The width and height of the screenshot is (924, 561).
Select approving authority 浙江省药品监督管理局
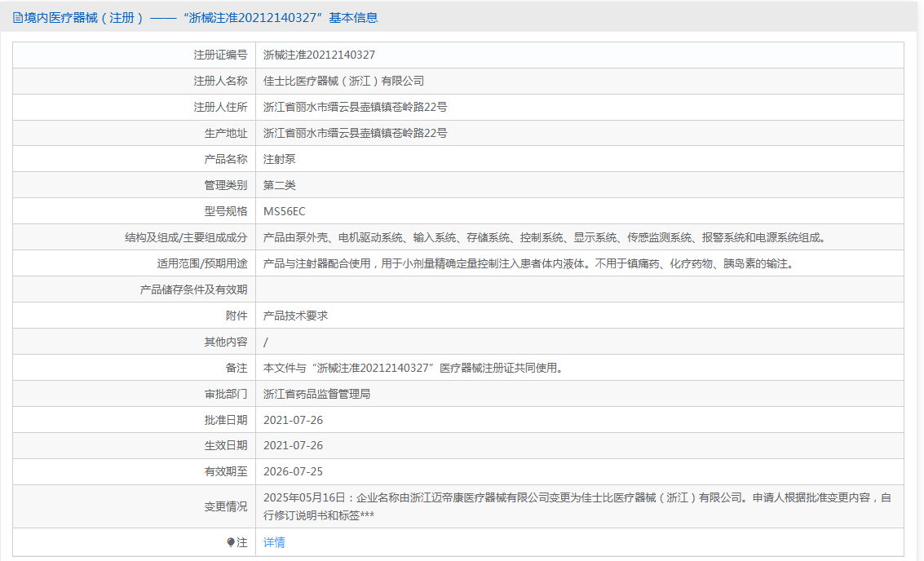(x=316, y=394)
